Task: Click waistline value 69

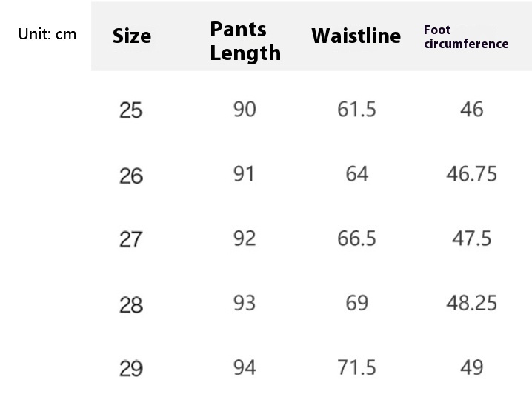Action: tap(356, 303)
